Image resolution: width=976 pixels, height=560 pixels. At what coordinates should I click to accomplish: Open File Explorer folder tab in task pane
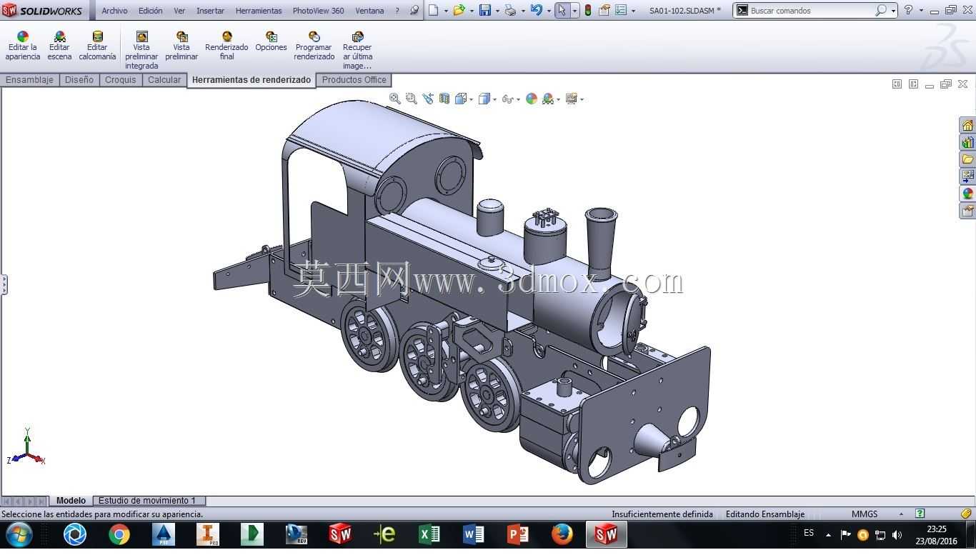(967, 159)
